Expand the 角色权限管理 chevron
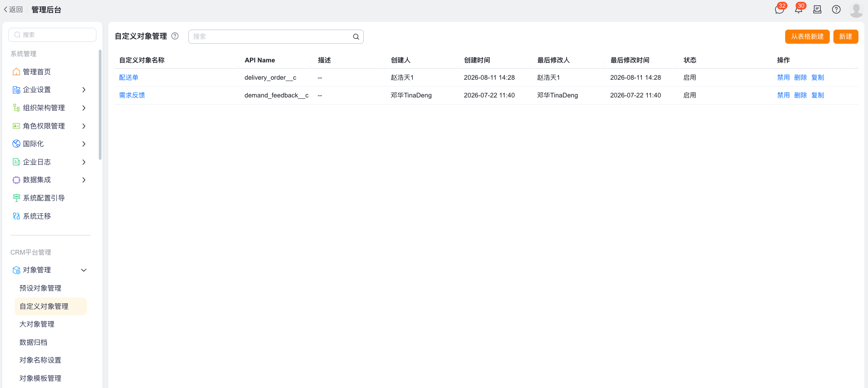The image size is (868, 388). (x=84, y=126)
